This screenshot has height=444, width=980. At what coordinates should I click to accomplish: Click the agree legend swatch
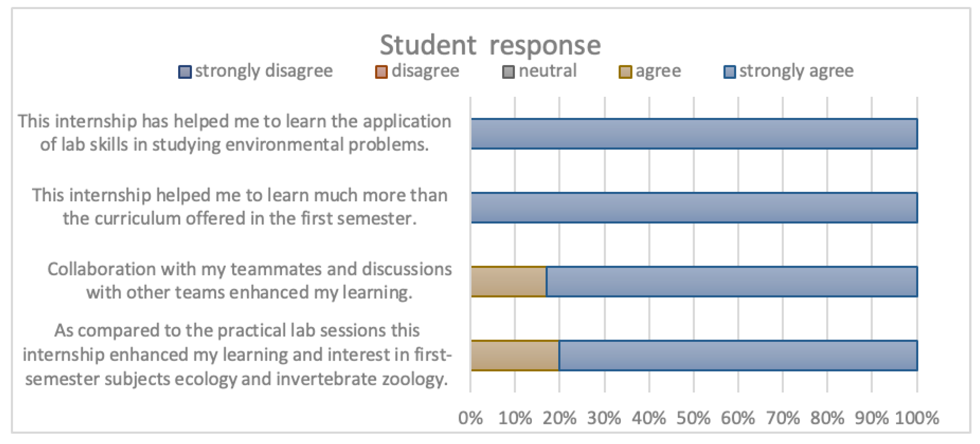pos(625,72)
